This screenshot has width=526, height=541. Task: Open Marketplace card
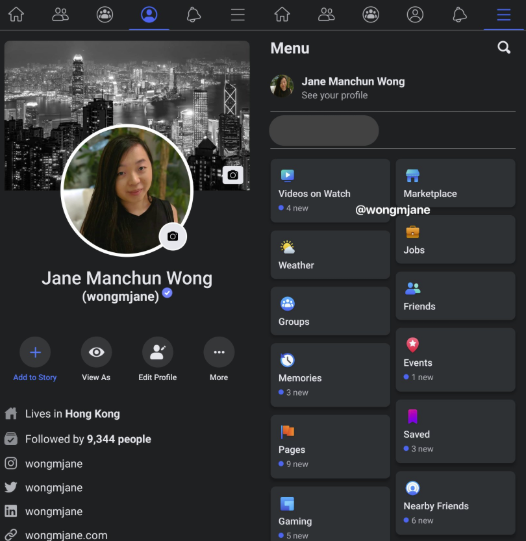click(455, 183)
